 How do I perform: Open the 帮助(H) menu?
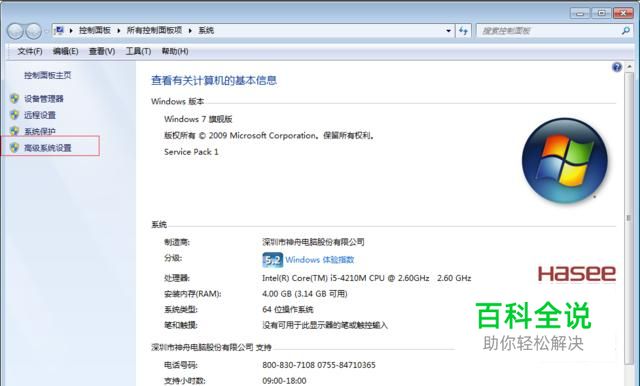(x=175, y=51)
